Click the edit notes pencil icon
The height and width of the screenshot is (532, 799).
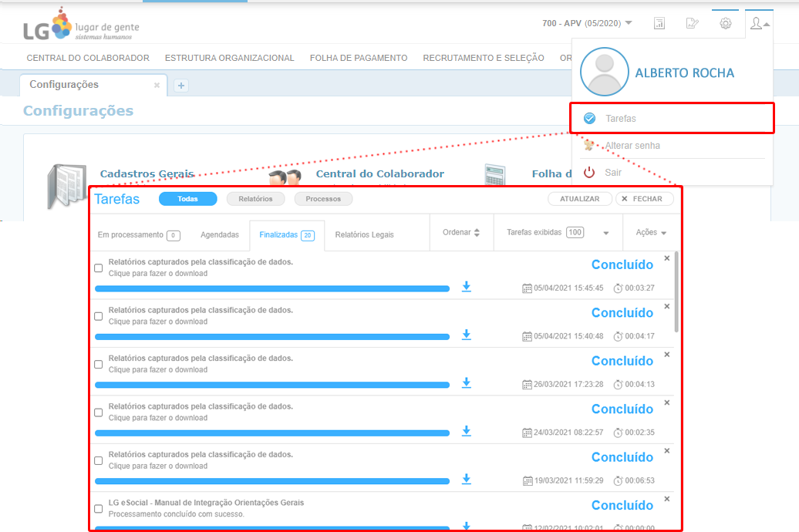coord(692,23)
